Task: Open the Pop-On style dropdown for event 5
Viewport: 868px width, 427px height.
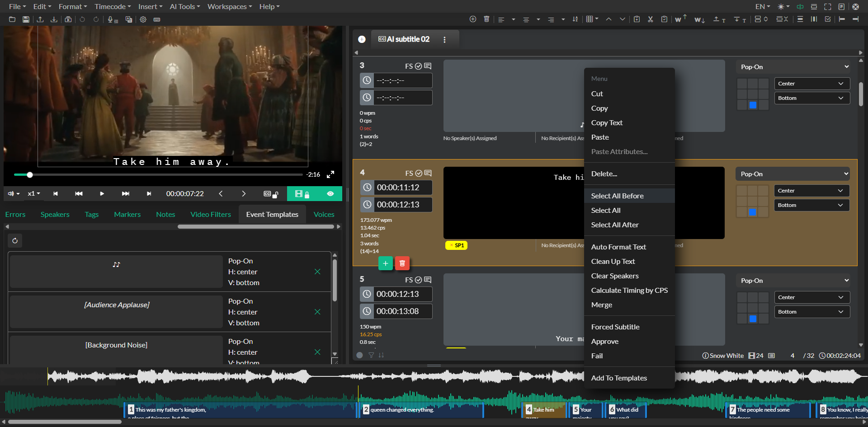Action: tap(793, 281)
